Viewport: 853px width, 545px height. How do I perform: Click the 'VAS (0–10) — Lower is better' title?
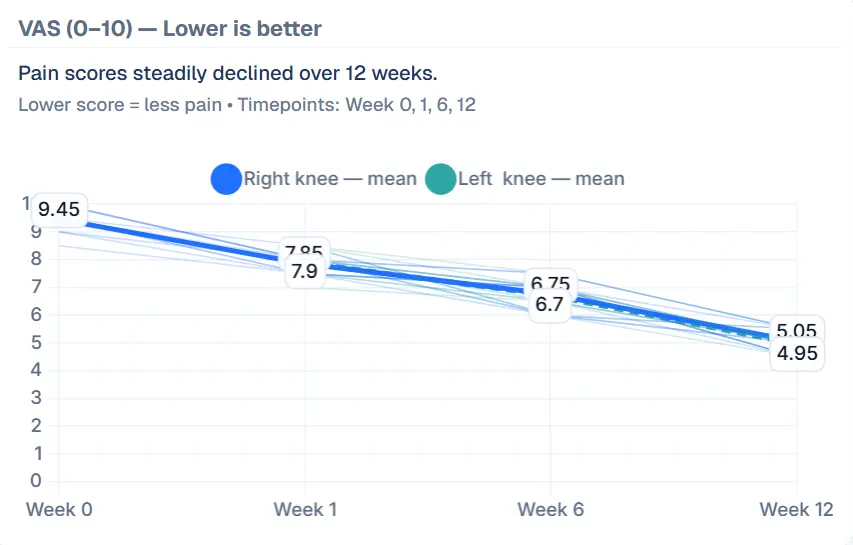(170, 28)
